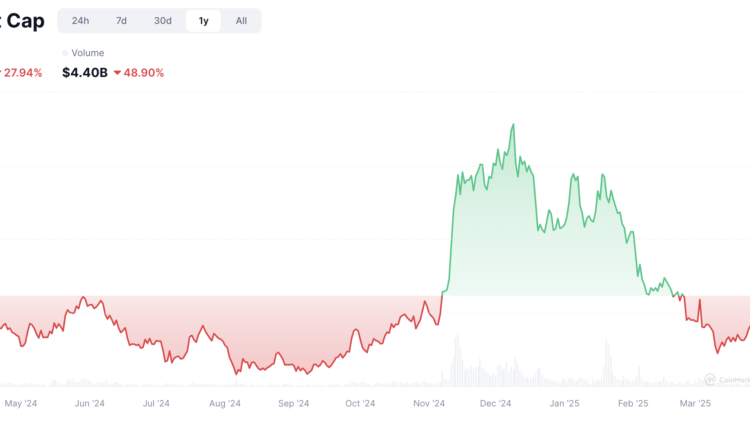750x430 pixels.
Task: Click the red down arrow beside 48.90%
Action: point(118,73)
